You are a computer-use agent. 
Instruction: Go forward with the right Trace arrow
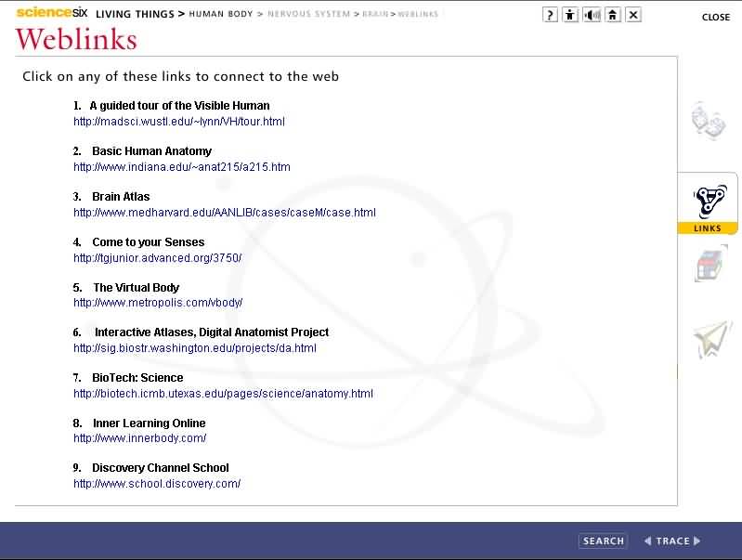(697, 541)
